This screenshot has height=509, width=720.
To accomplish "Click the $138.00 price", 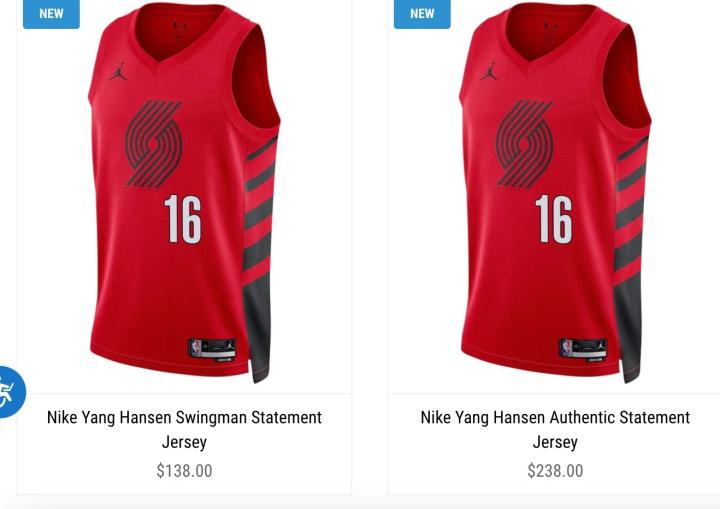I will [x=184, y=471].
